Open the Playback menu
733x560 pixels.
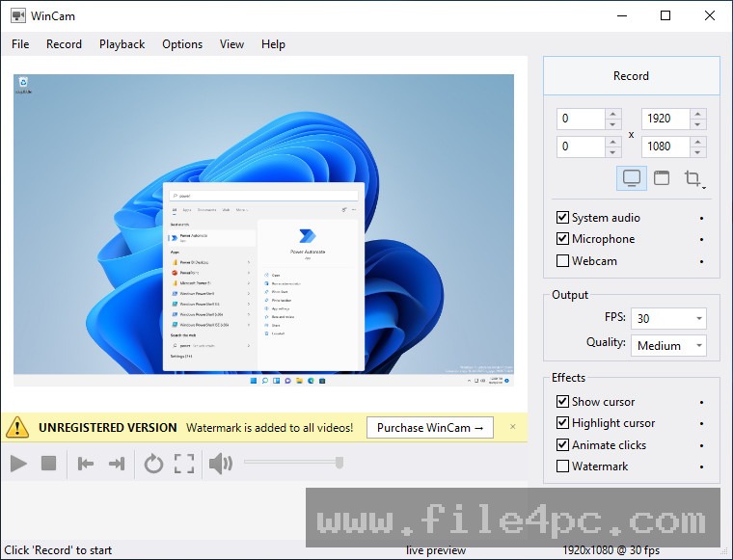[x=122, y=44]
